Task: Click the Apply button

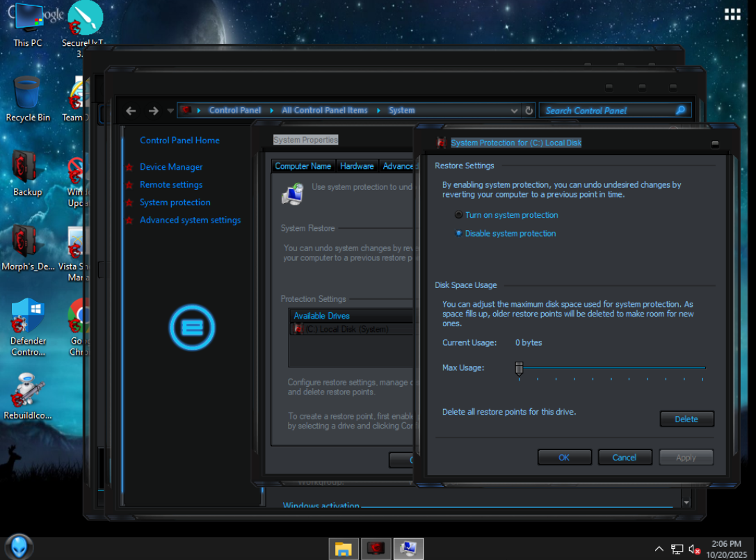Action: click(686, 457)
